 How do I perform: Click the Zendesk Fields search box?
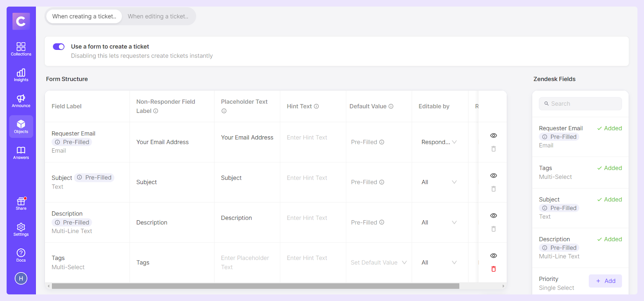tap(580, 104)
